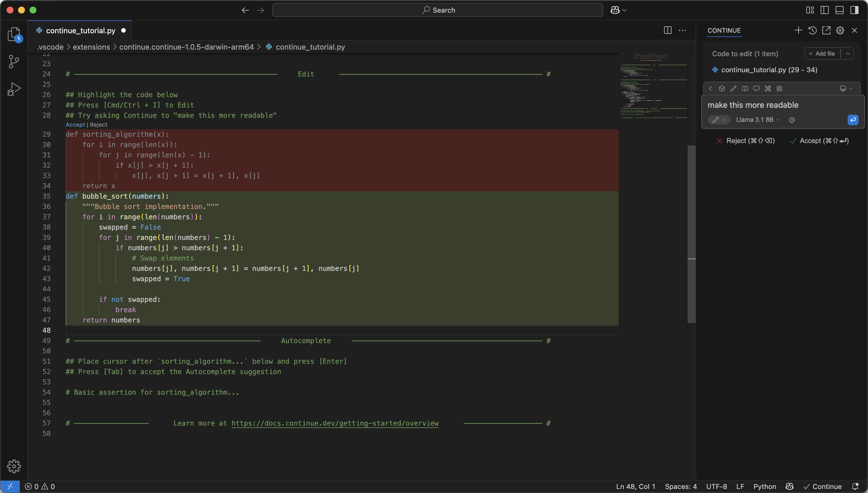
Task: Open the edit mode pencil dropdown
Action: point(719,120)
